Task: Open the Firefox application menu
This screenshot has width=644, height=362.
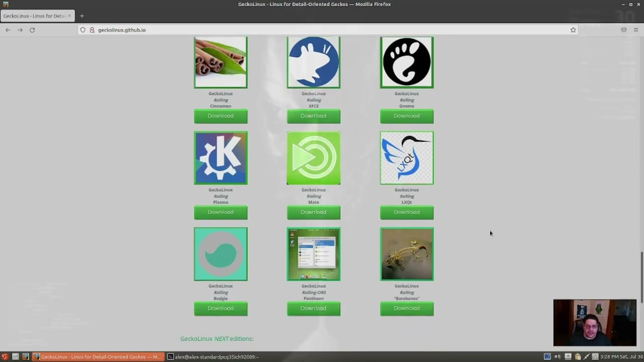Action: (636, 30)
